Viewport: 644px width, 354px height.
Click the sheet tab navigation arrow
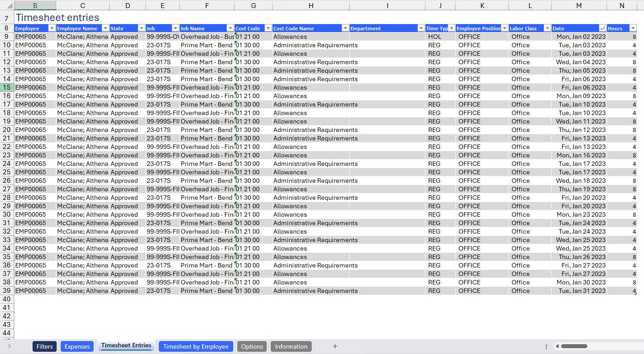tap(10, 346)
